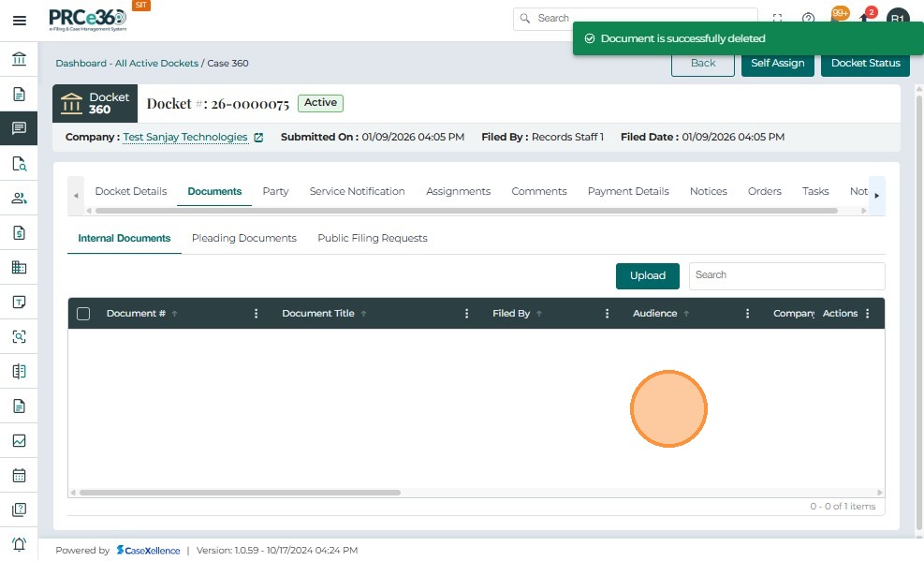
Task: Open CaseXellence link in footer
Action: click(149, 550)
